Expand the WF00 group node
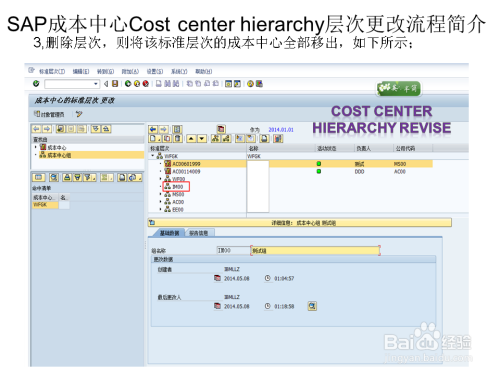 click(x=160, y=179)
